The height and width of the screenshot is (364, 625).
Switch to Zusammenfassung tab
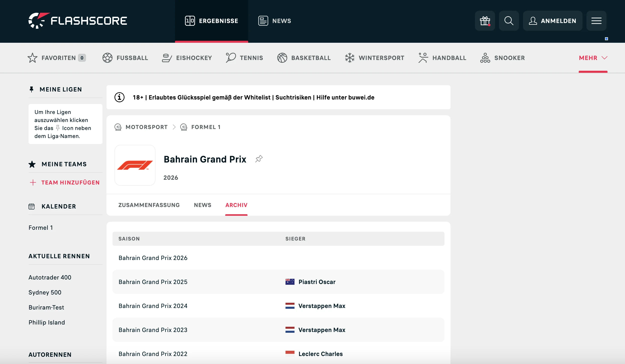149,205
